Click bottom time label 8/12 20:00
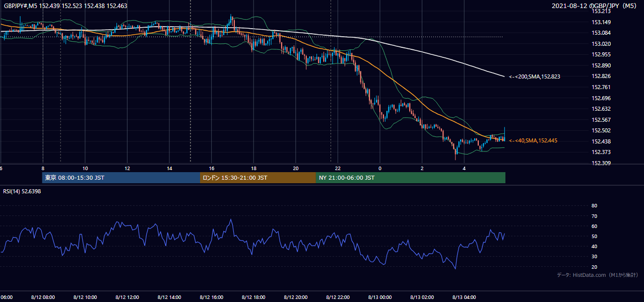The height and width of the screenshot is (302, 644). tap(296, 297)
